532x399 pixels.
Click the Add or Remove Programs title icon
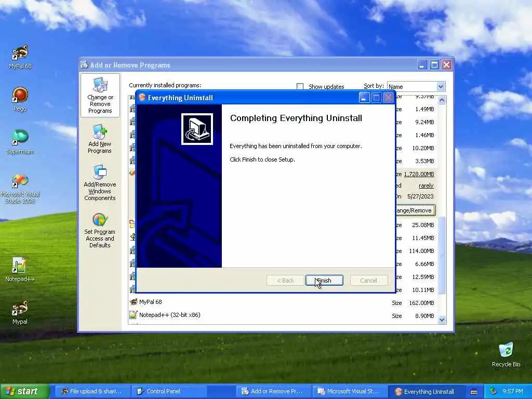(x=84, y=65)
